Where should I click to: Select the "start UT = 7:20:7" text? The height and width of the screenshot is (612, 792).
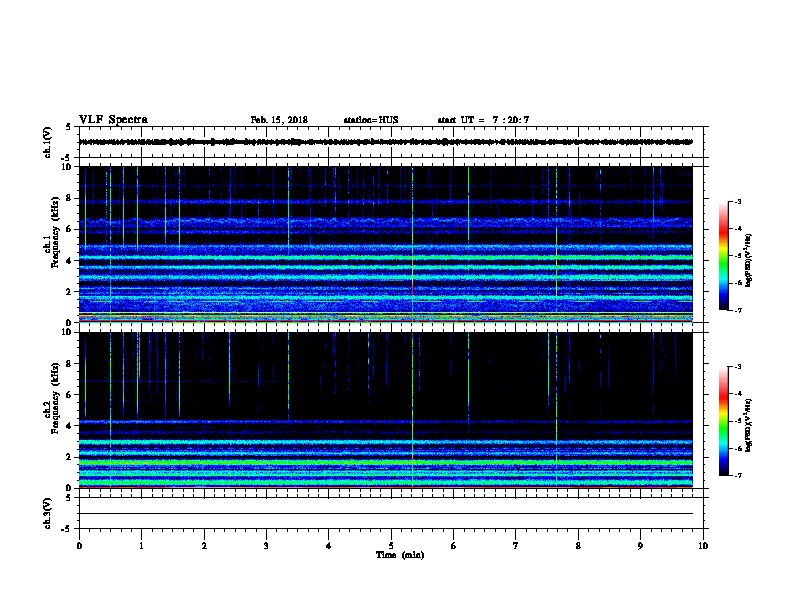pyautogui.click(x=483, y=120)
